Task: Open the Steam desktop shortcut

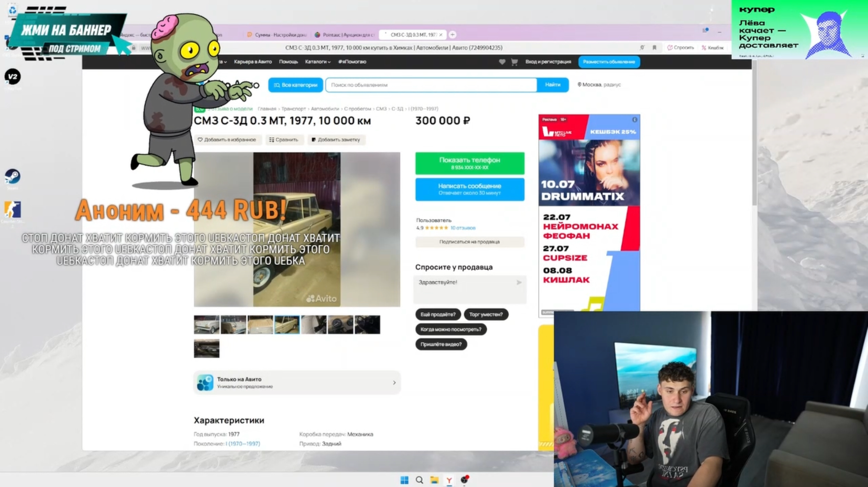Action: (12, 177)
